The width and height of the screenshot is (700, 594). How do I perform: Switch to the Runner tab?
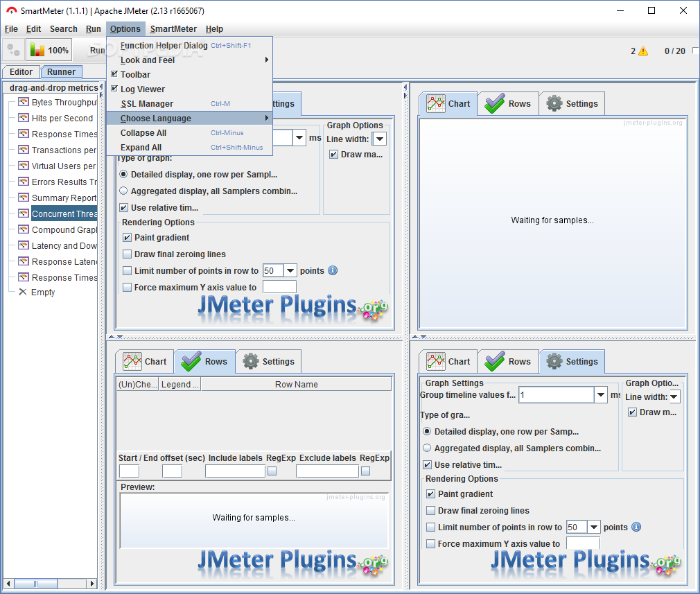(x=61, y=72)
